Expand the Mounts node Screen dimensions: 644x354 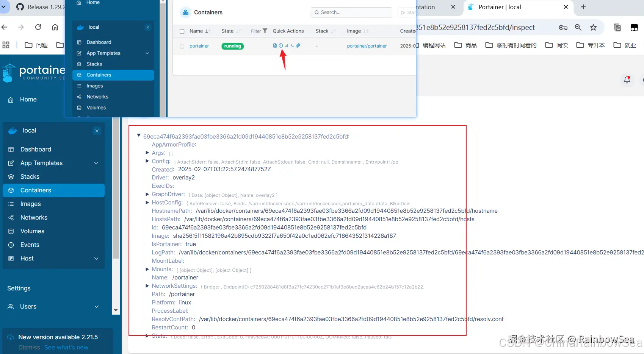pyautogui.click(x=147, y=269)
